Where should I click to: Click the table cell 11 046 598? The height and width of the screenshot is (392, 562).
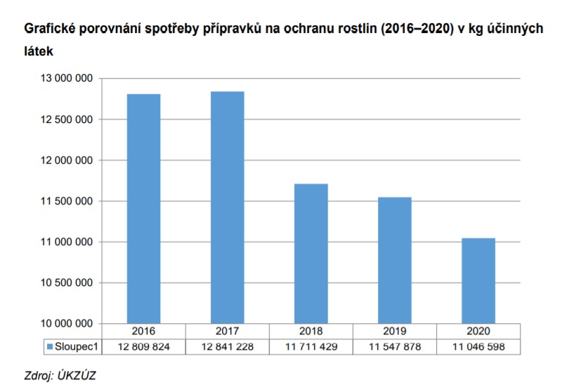point(478,347)
